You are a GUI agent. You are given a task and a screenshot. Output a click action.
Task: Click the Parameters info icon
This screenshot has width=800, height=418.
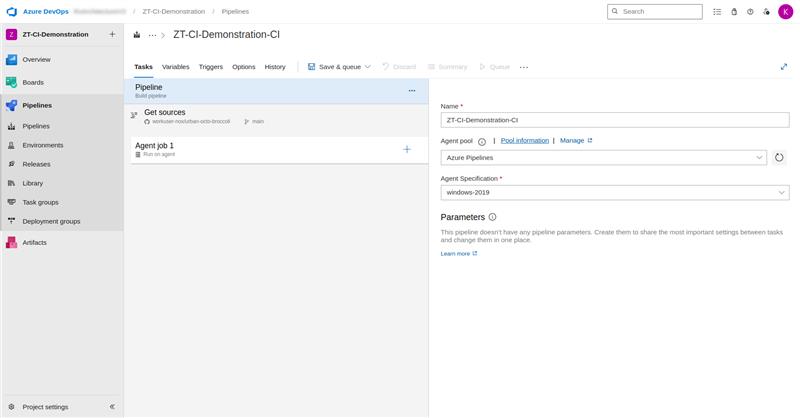pyautogui.click(x=492, y=217)
